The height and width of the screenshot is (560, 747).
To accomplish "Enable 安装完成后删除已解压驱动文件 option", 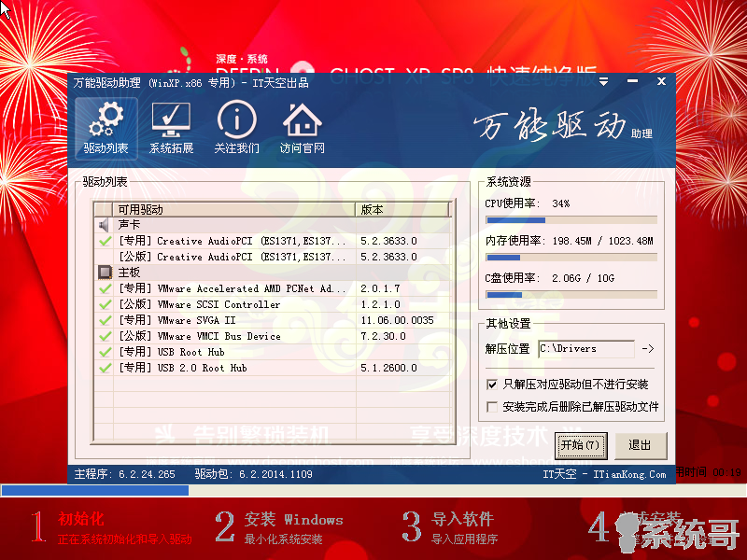I will click(x=492, y=407).
